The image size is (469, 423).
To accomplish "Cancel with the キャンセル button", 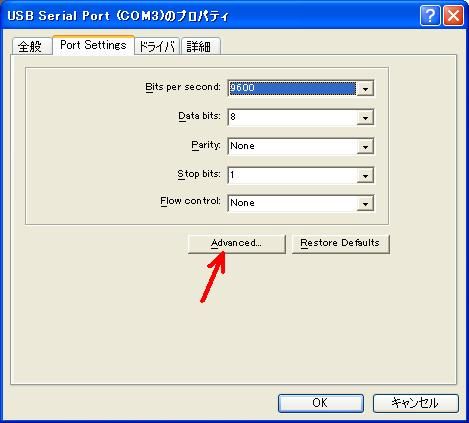I will pos(416,403).
